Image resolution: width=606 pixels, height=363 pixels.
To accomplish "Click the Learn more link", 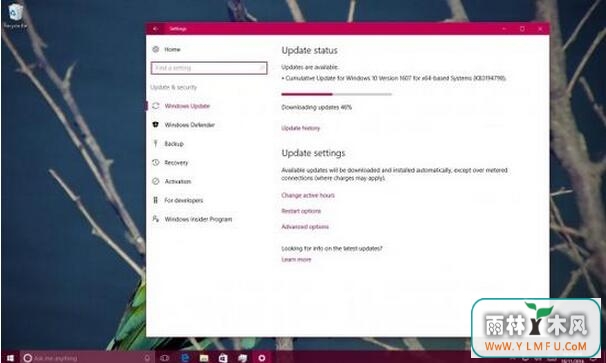I will 296,259.
